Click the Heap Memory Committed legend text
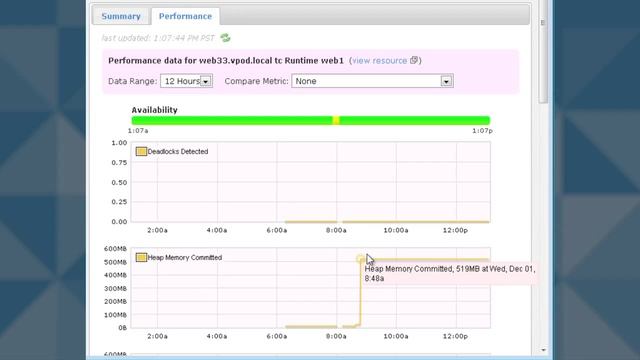640x360 pixels. pos(184,258)
